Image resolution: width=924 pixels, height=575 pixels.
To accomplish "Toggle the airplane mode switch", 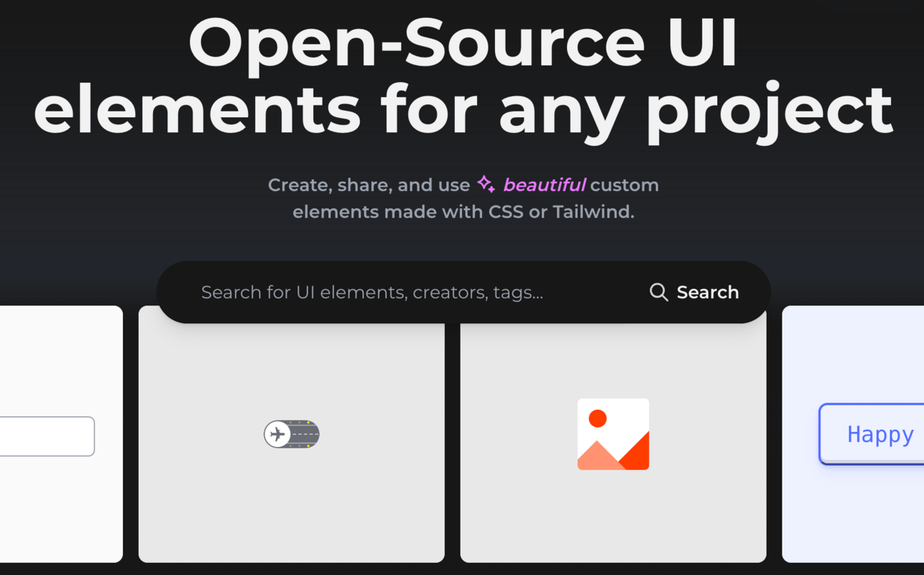I will click(292, 434).
